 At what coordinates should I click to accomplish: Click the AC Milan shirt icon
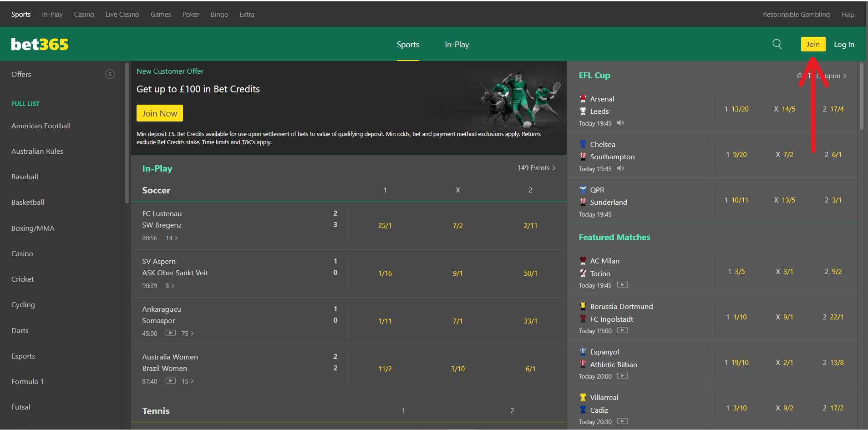click(583, 260)
